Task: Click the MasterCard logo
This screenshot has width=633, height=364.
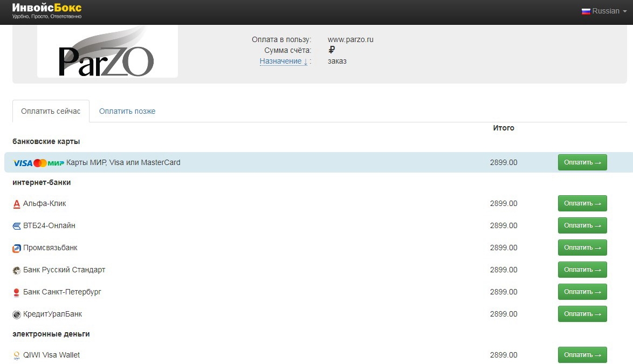Action: [x=40, y=163]
